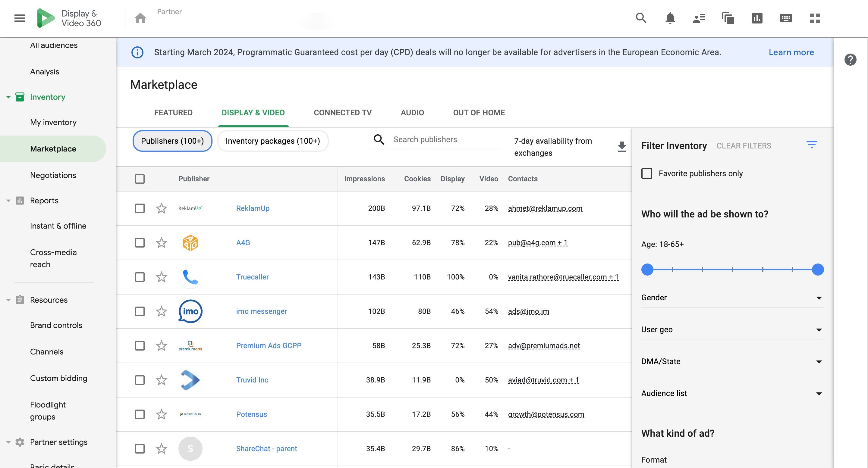Collapse the Inventory section in sidebar

8,97
